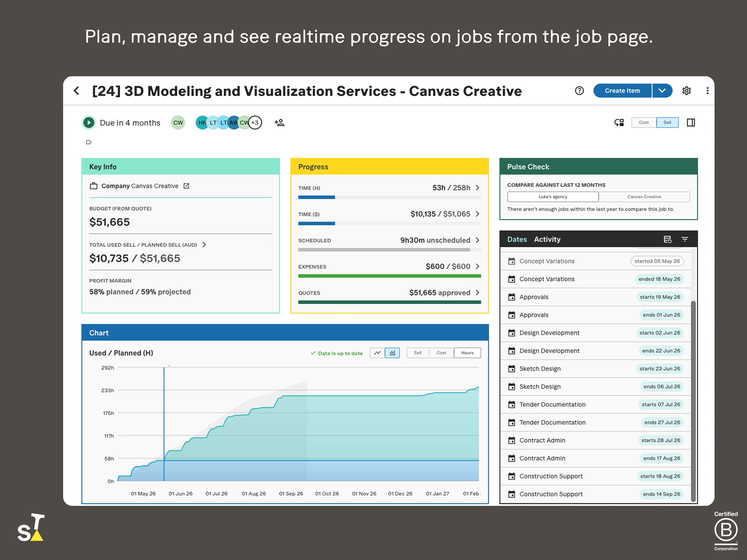Switch to the Activity tab
Screen dimensions: 747x560
(547, 239)
